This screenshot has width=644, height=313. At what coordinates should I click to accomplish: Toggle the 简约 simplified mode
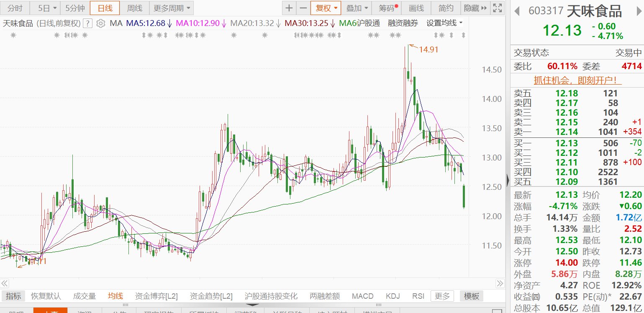pos(446,8)
